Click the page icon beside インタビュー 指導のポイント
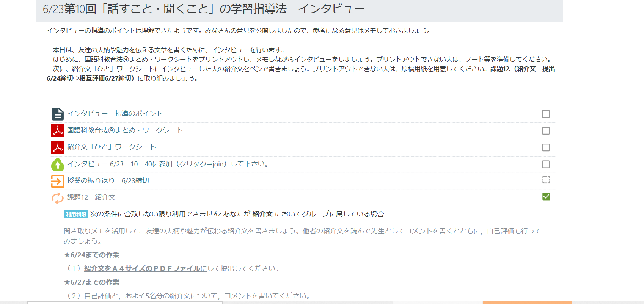 click(x=58, y=114)
